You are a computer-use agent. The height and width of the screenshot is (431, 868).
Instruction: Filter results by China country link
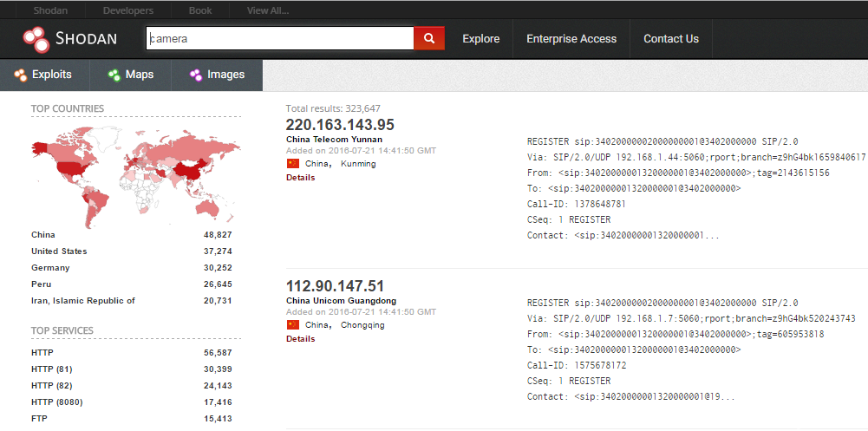[43, 235]
